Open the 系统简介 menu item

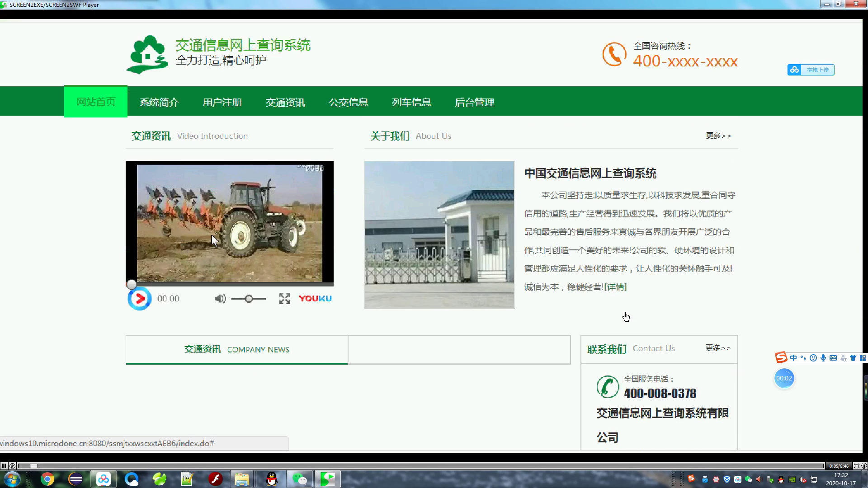159,103
